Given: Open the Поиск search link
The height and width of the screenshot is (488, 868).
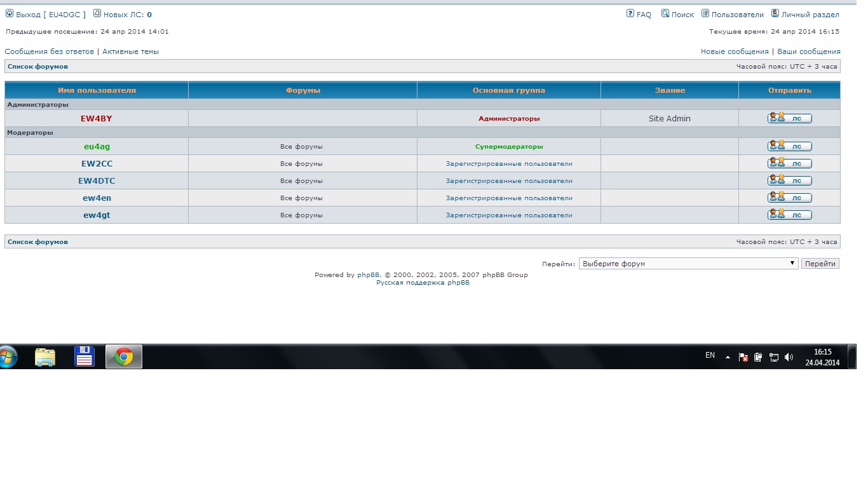Looking at the screenshot, I should (x=677, y=14).
